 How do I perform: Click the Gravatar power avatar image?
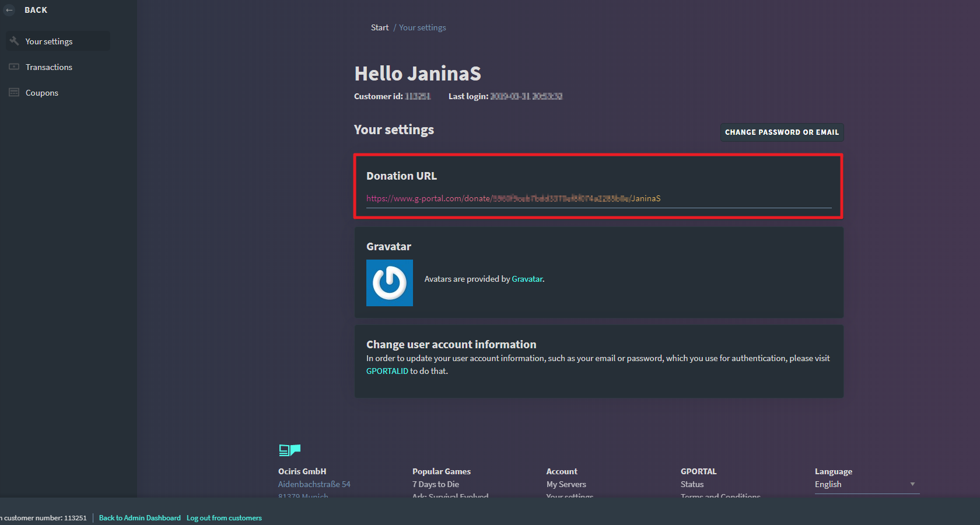coord(389,283)
